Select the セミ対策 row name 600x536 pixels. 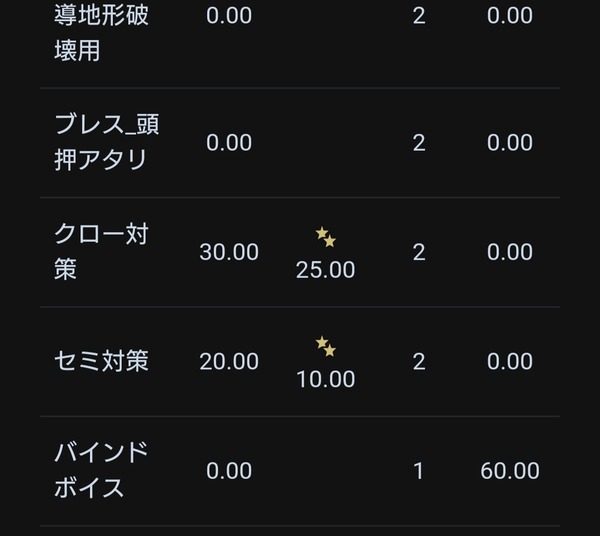[101, 361]
